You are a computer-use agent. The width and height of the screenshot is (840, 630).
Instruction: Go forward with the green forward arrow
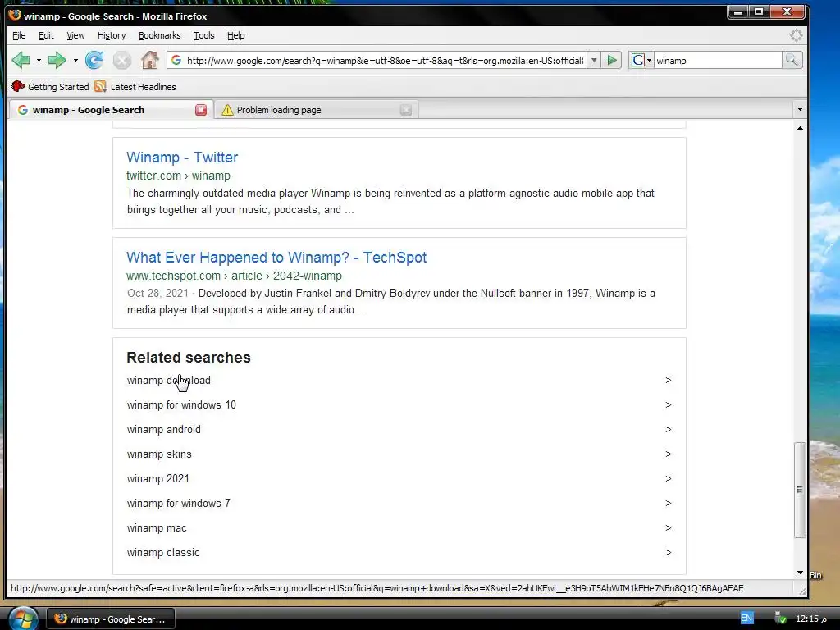[57, 60]
